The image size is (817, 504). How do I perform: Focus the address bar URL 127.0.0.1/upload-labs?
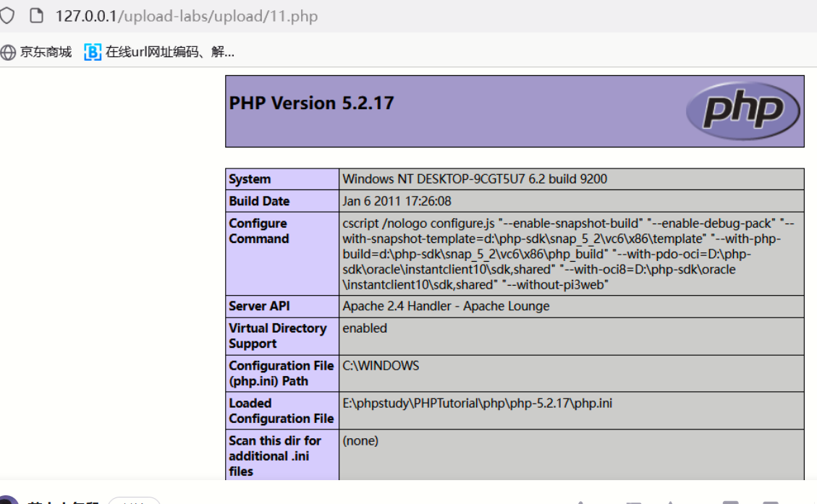tap(186, 16)
